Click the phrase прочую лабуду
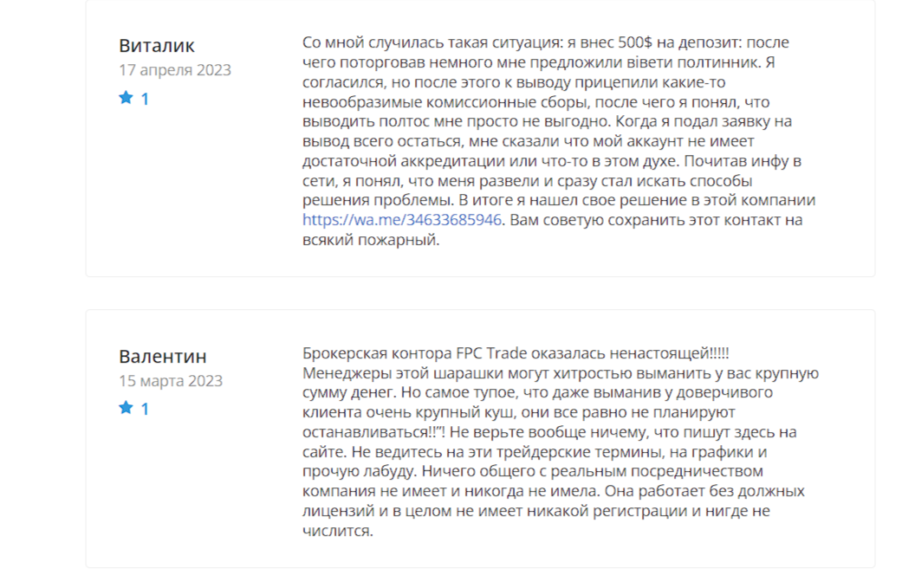The height and width of the screenshot is (588, 902). point(360,471)
